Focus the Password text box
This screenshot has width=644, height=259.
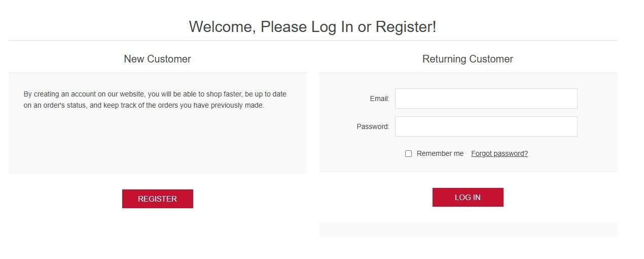[x=486, y=126]
